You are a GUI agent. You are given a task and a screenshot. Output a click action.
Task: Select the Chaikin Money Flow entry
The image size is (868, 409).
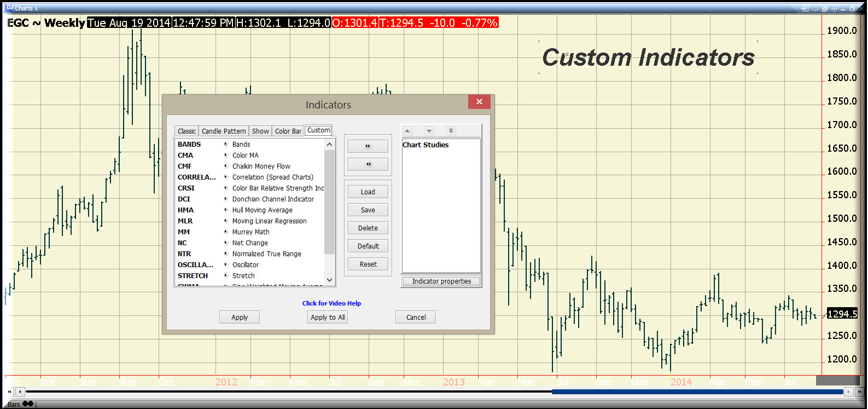261,166
